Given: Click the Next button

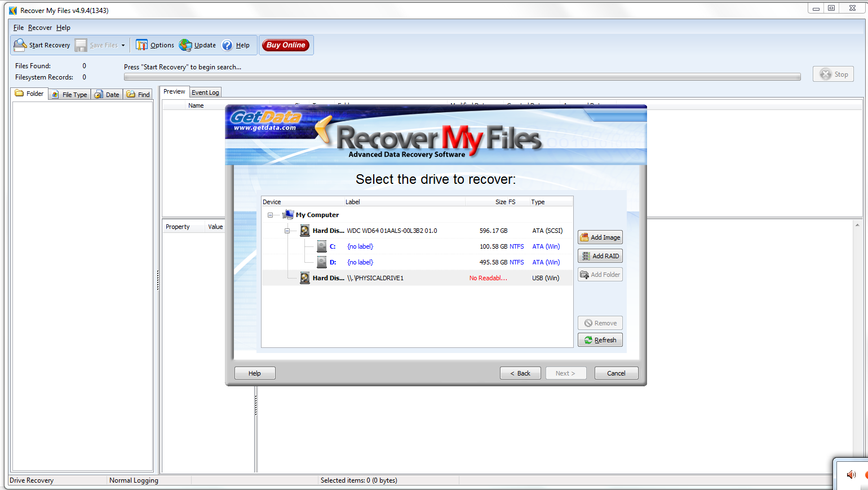Looking at the screenshot, I should 566,373.
